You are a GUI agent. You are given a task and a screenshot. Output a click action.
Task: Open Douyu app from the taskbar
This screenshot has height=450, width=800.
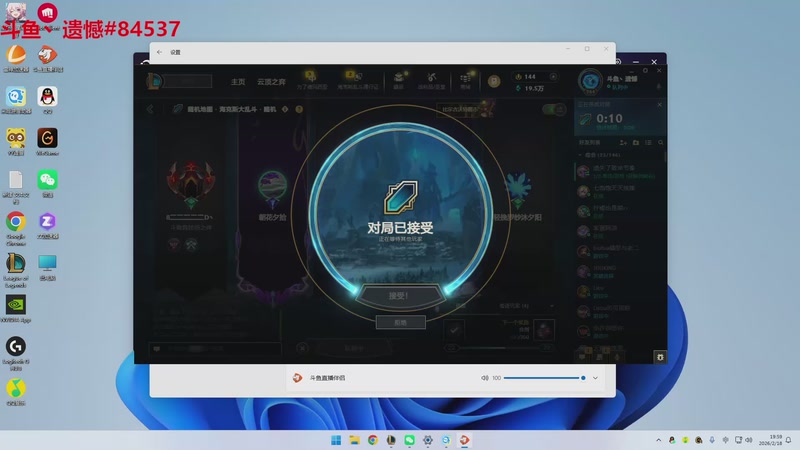(x=464, y=440)
